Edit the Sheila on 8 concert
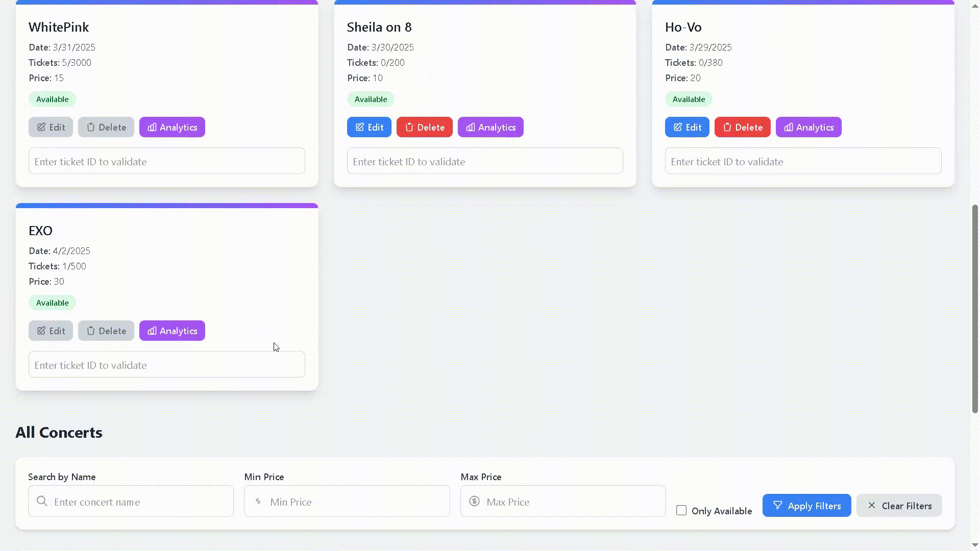The image size is (980, 551). coord(369,128)
